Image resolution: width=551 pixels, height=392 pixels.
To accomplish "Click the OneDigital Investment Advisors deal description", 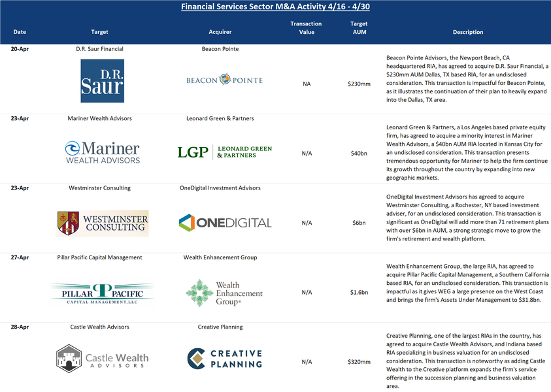I will 467,218.
